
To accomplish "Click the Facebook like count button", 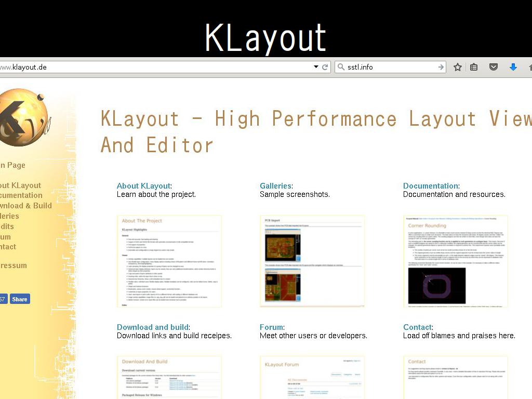I will point(4,299).
